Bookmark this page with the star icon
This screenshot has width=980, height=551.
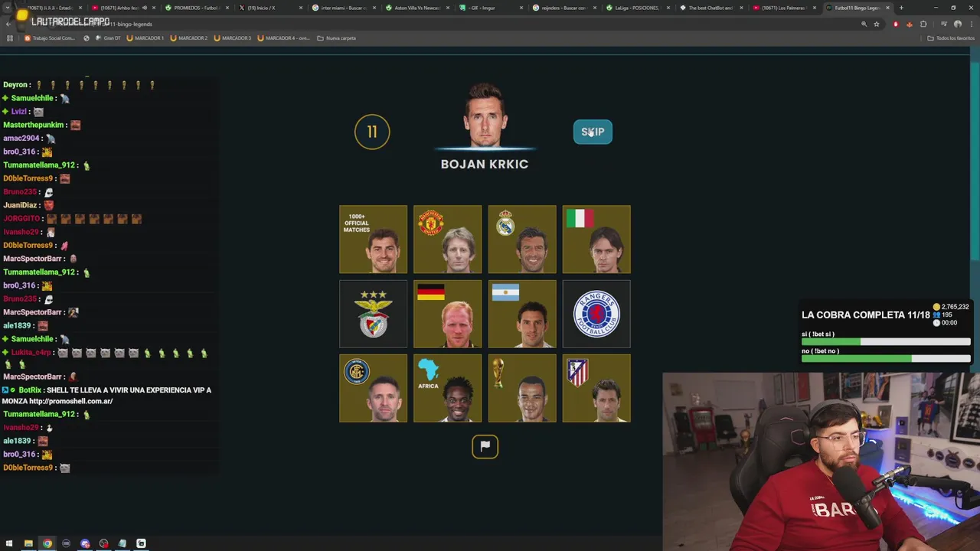[877, 24]
